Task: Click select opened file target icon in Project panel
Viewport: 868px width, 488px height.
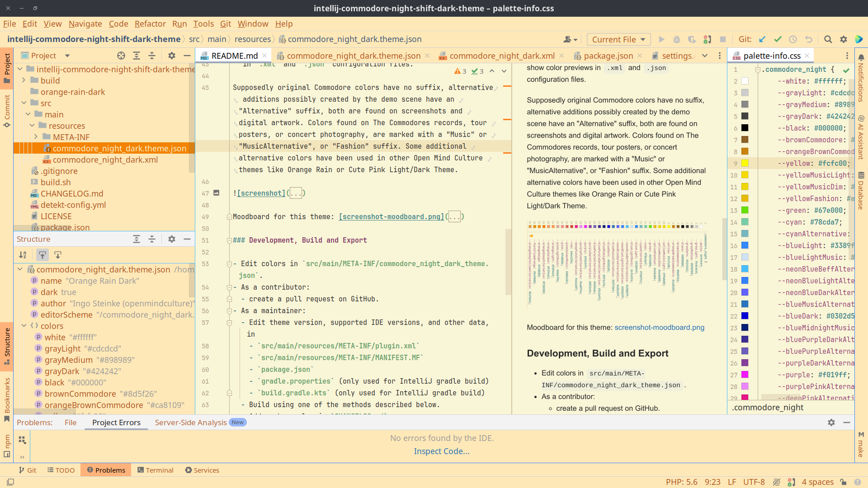Action: click(x=121, y=56)
